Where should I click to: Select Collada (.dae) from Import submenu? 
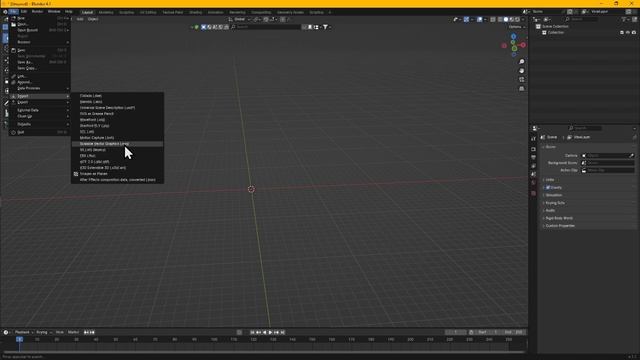point(118,96)
